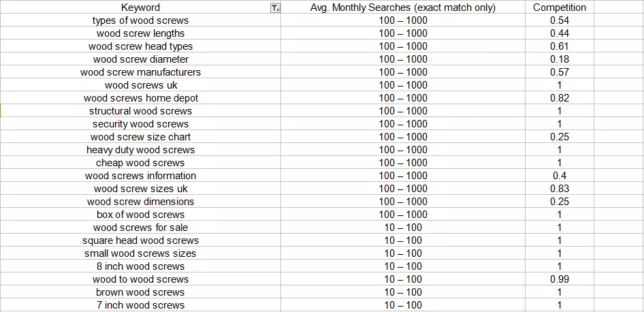Open the Keyword column filter dropdown
This screenshot has width=644, height=312.
[274, 8]
